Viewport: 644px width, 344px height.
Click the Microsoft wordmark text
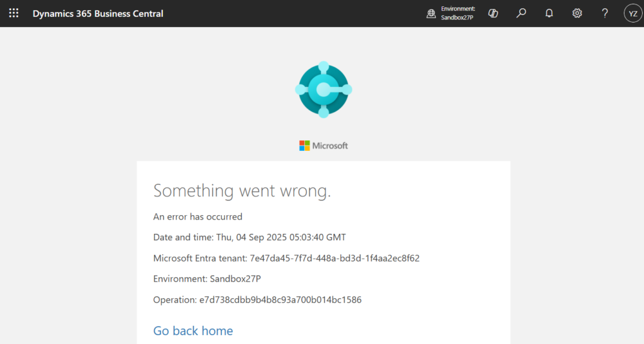(330, 145)
